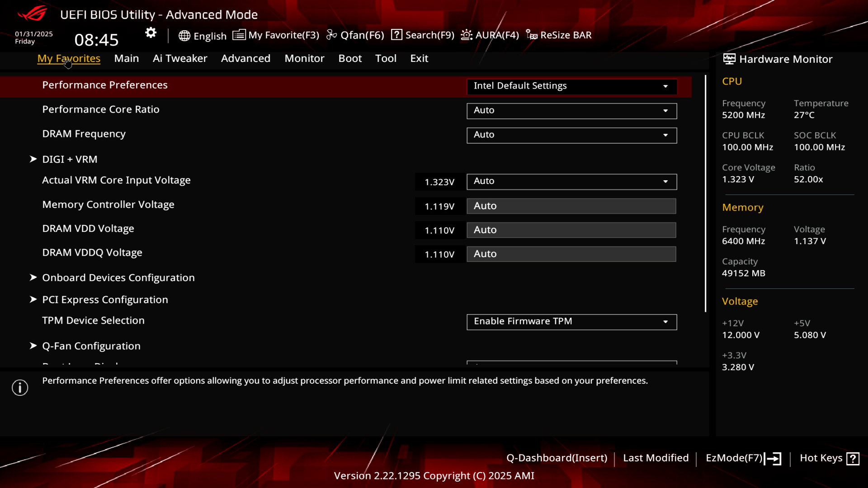Image resolution: width=868 pixels, height=488 pixels.
Task: Open My Favorite(F3) list icon
Action: pos(239,35)
